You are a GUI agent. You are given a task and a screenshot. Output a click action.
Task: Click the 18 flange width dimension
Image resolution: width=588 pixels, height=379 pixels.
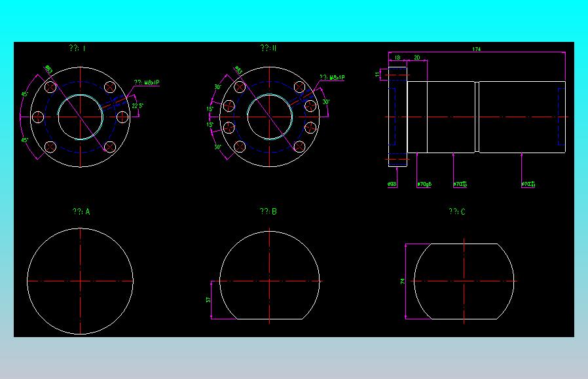coord(397,58)
